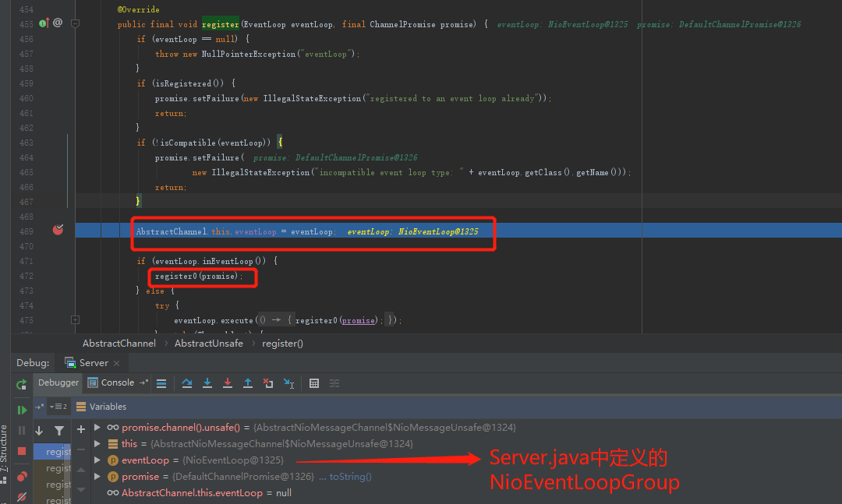Click the override gutter icon on line 455
842x504 pixels.
44,23
